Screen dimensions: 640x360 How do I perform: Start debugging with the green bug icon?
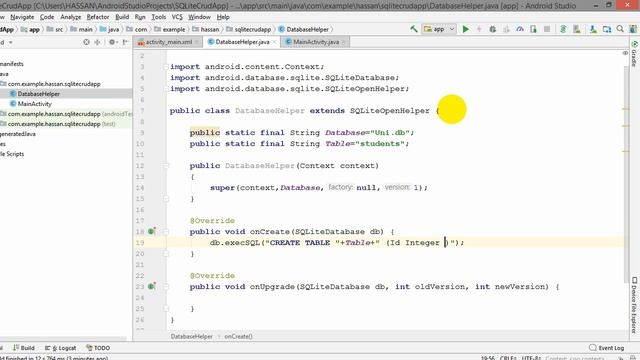pyautogui.click(x=493, y=29)
